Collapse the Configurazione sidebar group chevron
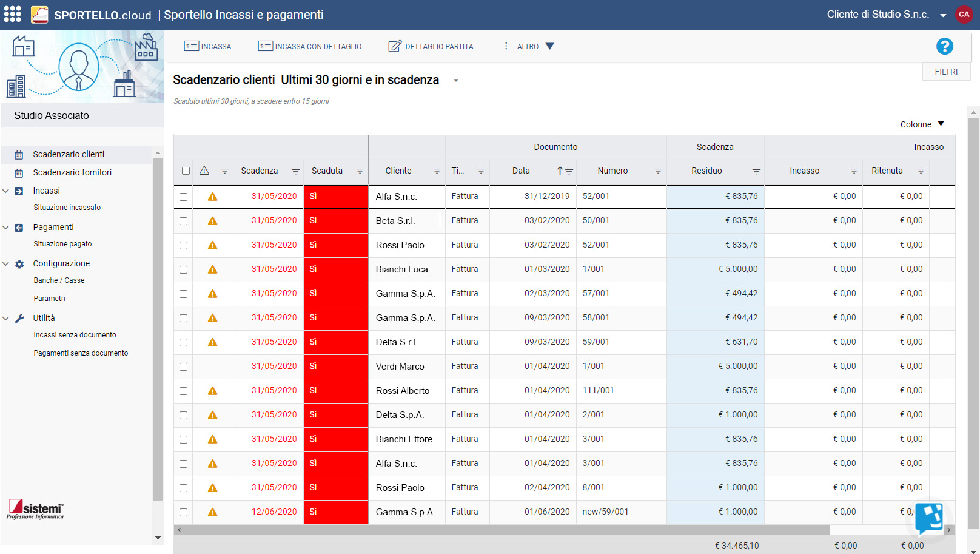 [x=5, y=264]
